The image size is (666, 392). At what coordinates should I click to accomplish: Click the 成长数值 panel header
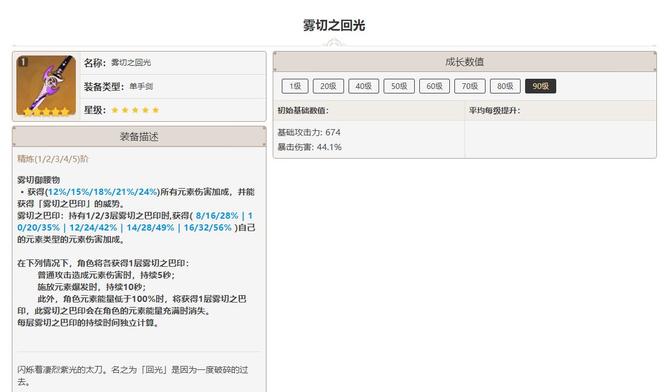[x=465, y=62]
